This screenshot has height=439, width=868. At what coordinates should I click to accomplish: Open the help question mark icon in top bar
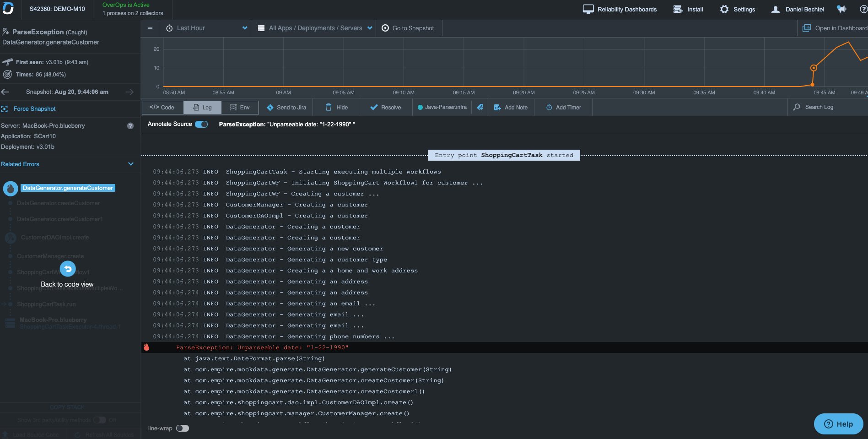pos(863,9)
